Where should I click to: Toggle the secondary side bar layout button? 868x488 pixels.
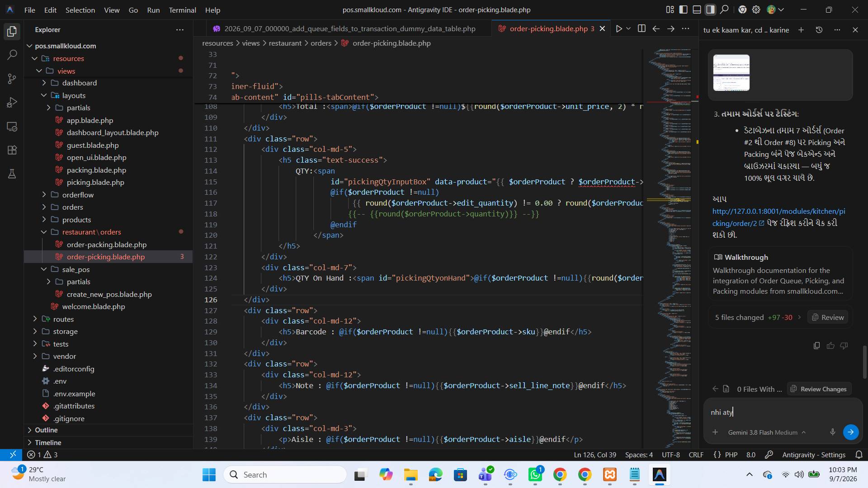[x=711, y=9]
